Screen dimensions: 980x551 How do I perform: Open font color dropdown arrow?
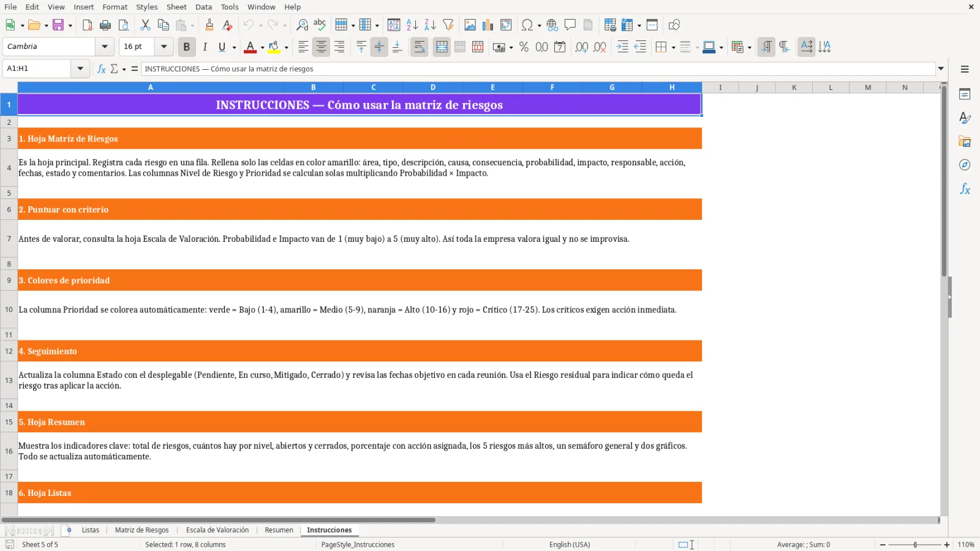point(262,47)
